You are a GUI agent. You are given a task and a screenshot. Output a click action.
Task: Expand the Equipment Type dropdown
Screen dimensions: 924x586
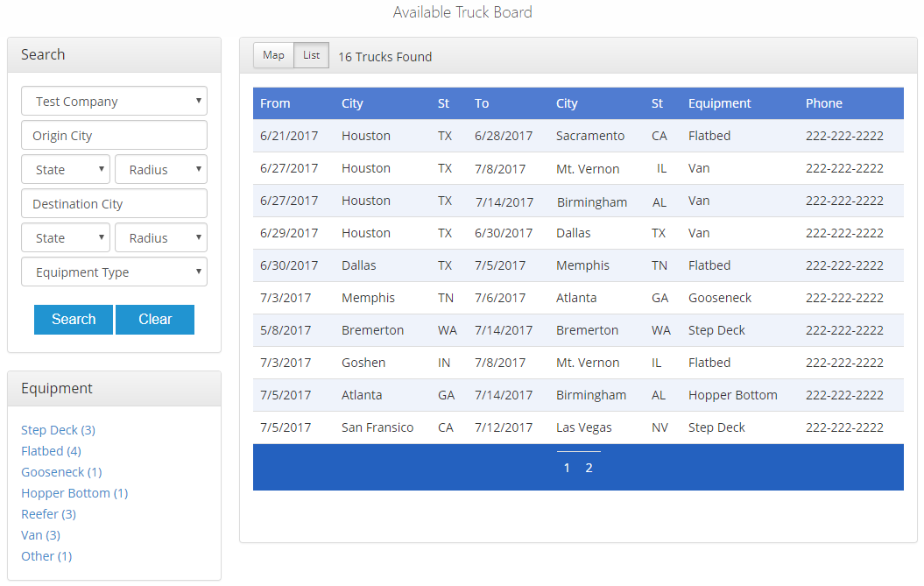pos(114,272)
